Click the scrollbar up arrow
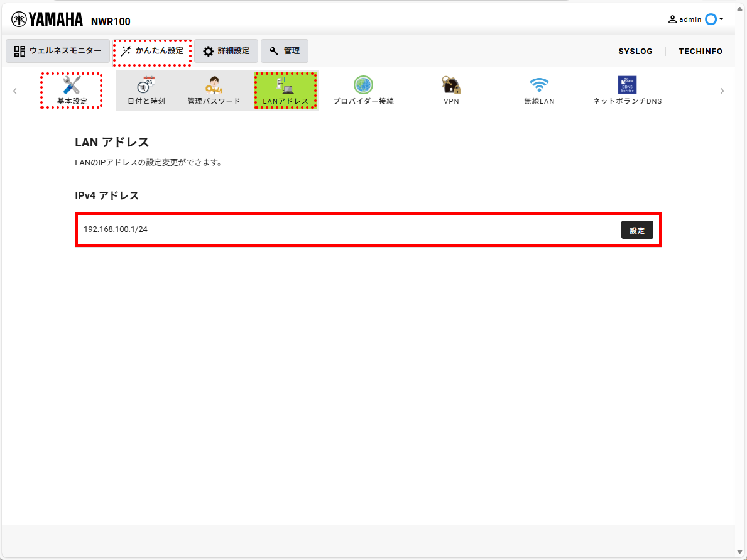 pos(740,9)
